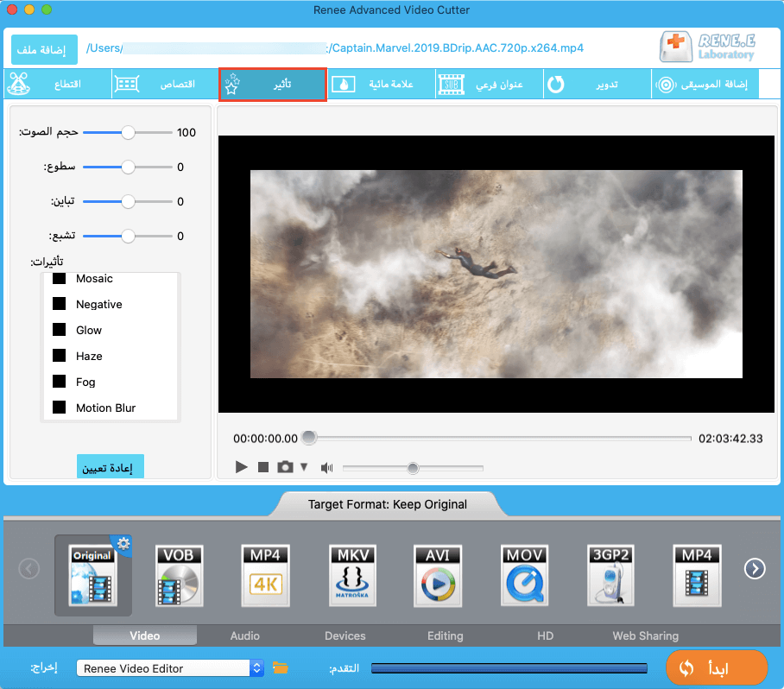784x689 pixels.
Task: Open settings gear on Original format
Action: 123,543
